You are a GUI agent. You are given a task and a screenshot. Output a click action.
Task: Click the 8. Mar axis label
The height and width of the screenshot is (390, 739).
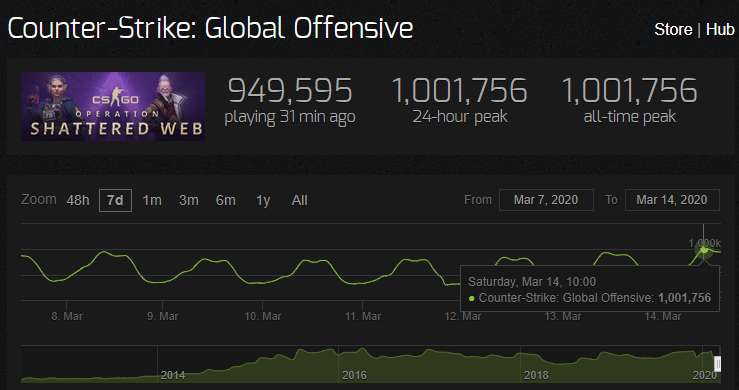pos(67,316)
